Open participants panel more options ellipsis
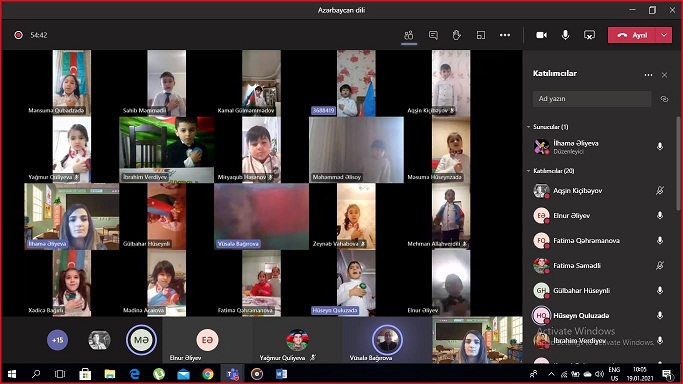683x384 pixels. [648, 75]
